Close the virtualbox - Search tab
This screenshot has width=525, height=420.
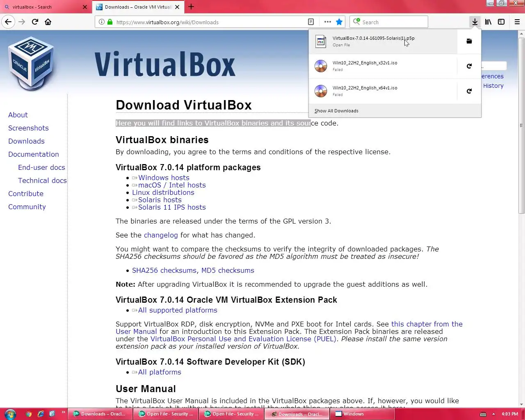[x=85, y=7]
